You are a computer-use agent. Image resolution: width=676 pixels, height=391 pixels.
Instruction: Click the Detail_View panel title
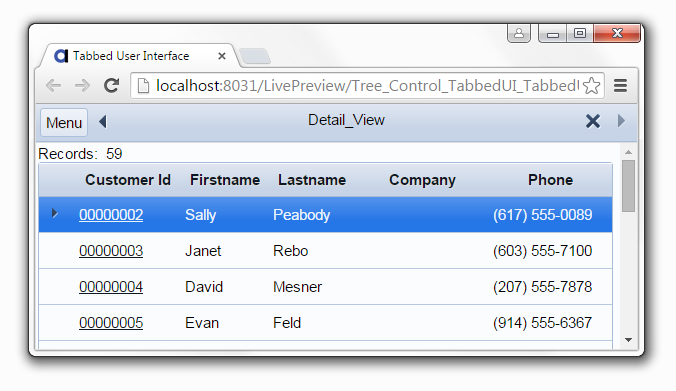click(346, 120)
